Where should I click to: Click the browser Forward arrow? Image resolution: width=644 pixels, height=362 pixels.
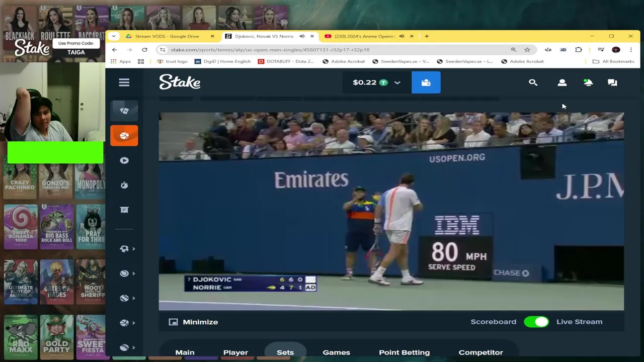(x=129, y=50)
